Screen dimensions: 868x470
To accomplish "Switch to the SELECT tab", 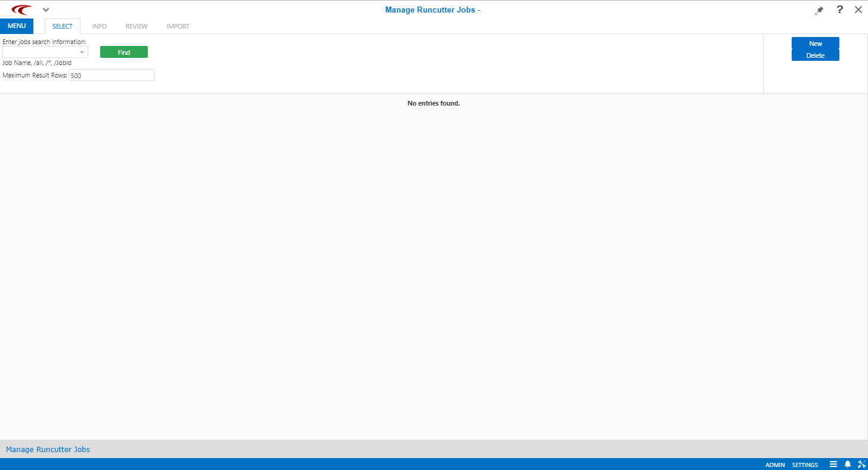I will [61, 26].
